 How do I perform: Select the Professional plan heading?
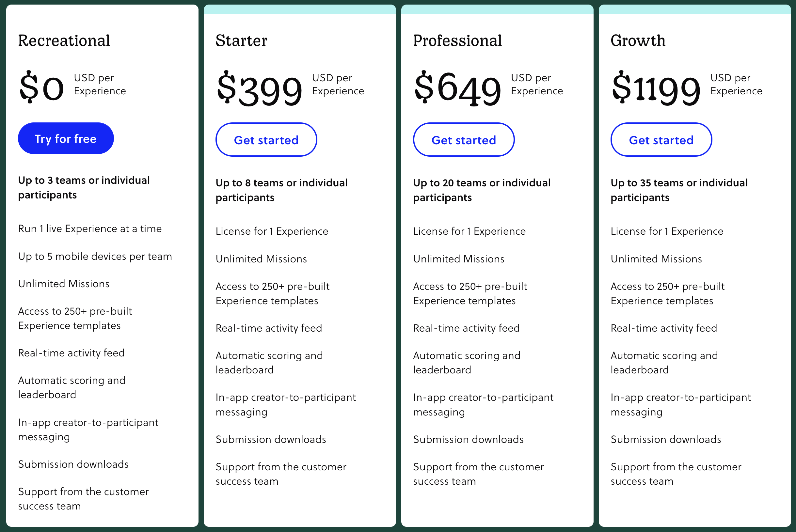[457, 40]
